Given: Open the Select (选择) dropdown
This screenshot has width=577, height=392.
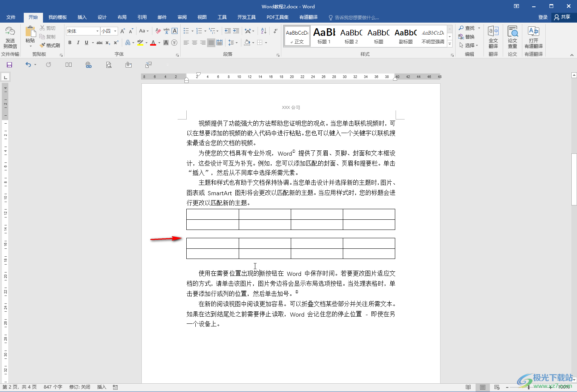Looking at the screenshot, I should 469,45.
